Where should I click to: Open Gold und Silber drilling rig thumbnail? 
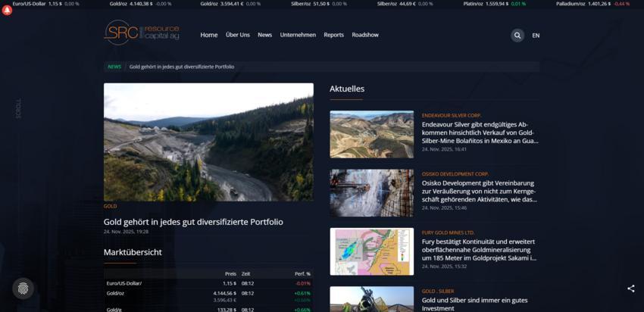[372, 299]
